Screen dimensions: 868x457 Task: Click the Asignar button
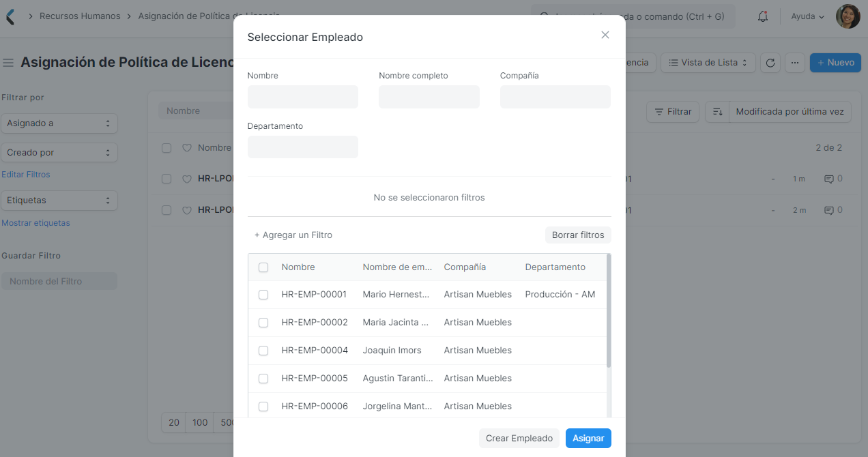(588, 439)
